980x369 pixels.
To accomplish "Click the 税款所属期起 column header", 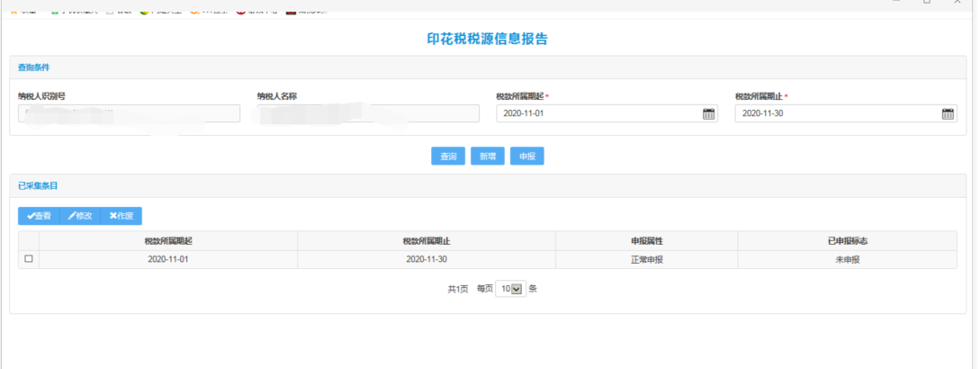I will point(168,241).
